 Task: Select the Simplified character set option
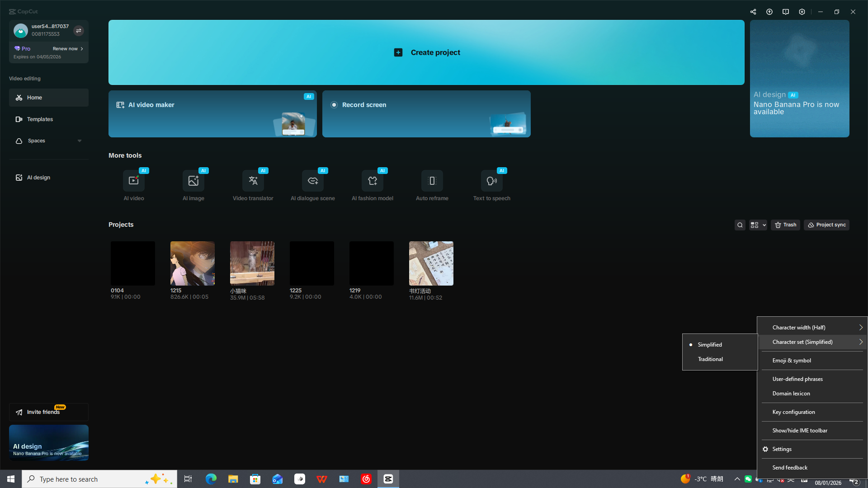710,345
